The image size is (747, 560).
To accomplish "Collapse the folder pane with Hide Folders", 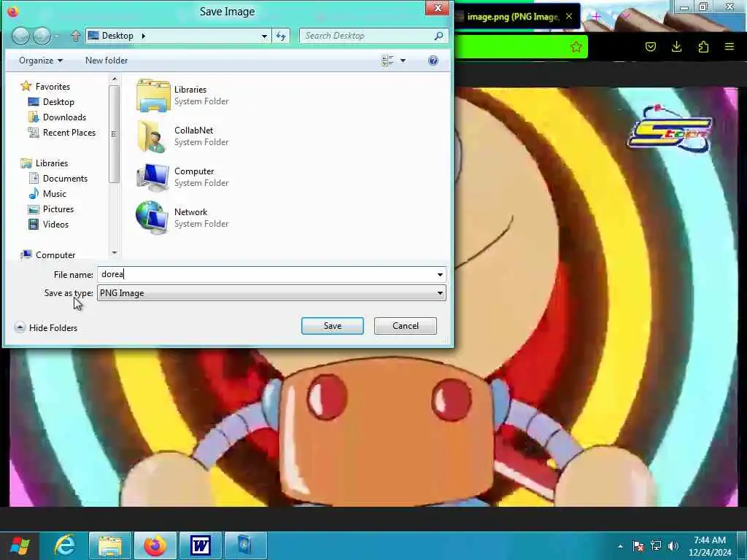I will click(x=46, y=327).
